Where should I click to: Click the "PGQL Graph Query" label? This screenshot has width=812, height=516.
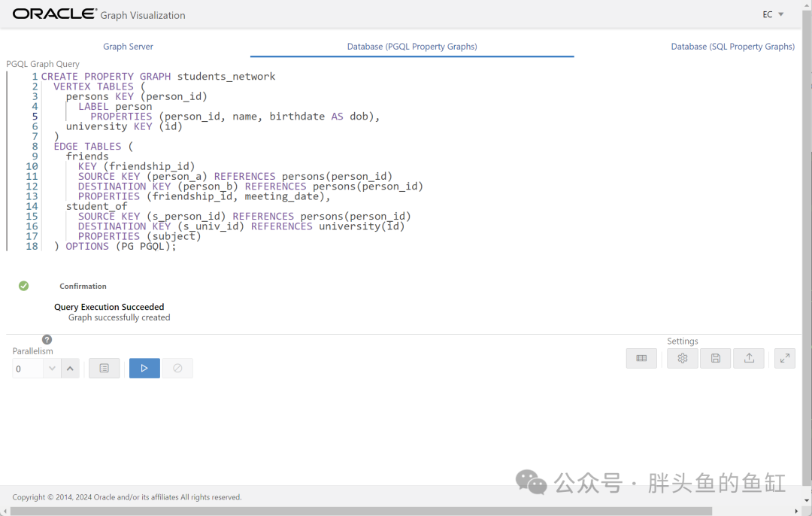pos(43,64)
